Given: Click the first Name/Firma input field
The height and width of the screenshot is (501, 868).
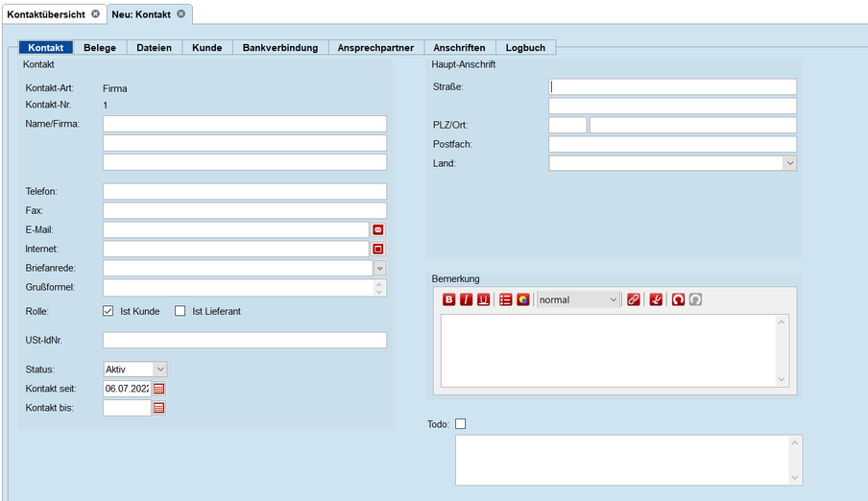Looking at the screenshot, I should click(x=245, y=124).
